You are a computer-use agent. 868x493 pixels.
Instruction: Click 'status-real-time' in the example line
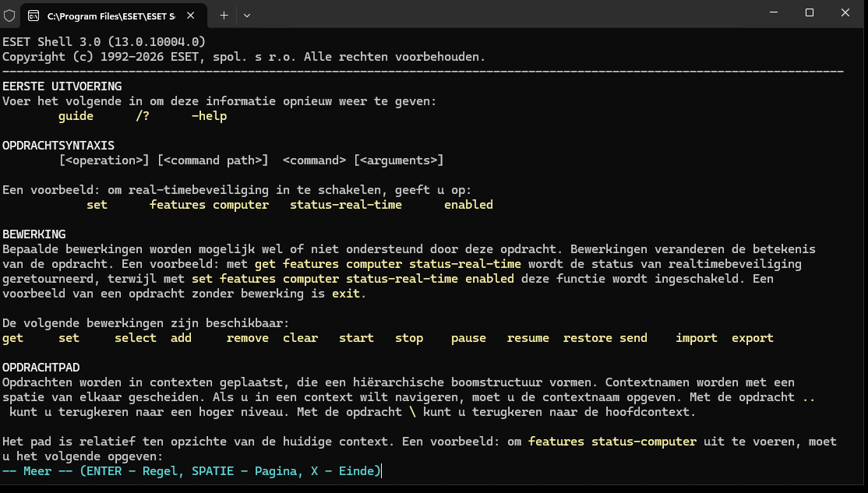point(346,205)
